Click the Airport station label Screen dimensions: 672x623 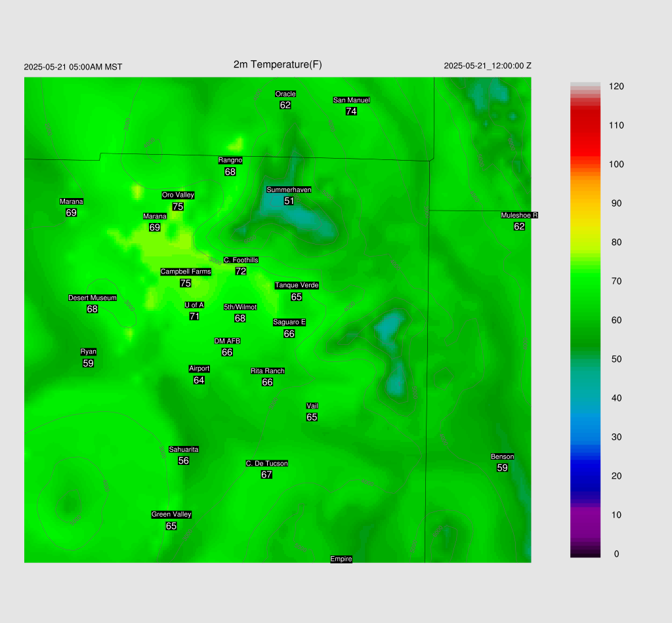tap(199, 369)
